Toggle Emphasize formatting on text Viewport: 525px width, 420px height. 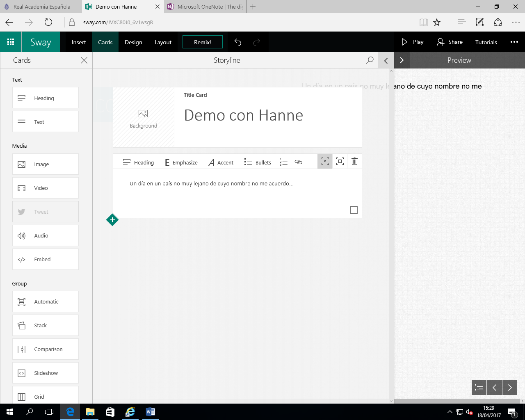pyautogui.click(x=181, y=162)
